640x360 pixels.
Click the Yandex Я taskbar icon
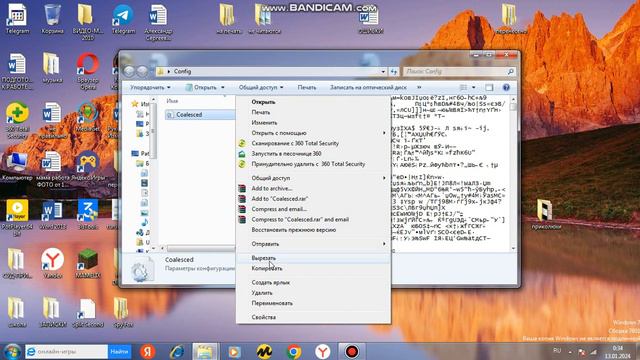tap(148, 351)
